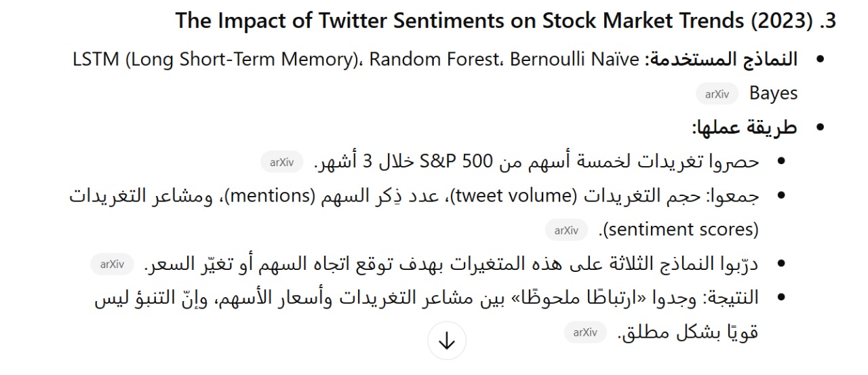Click the bold label النماذج المستخدمة
This screenshot has height=375, width=868.
pos(721,59)
